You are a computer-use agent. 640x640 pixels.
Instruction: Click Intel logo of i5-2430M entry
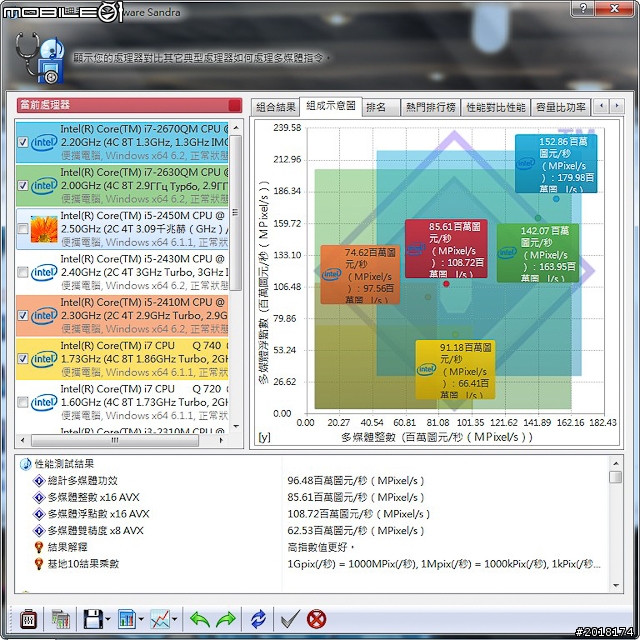tap(44, 272)
